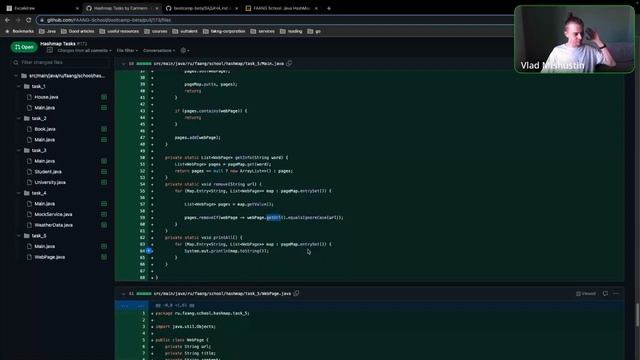
Task: Click the Filter changed files search box
Action: [60, 62]
